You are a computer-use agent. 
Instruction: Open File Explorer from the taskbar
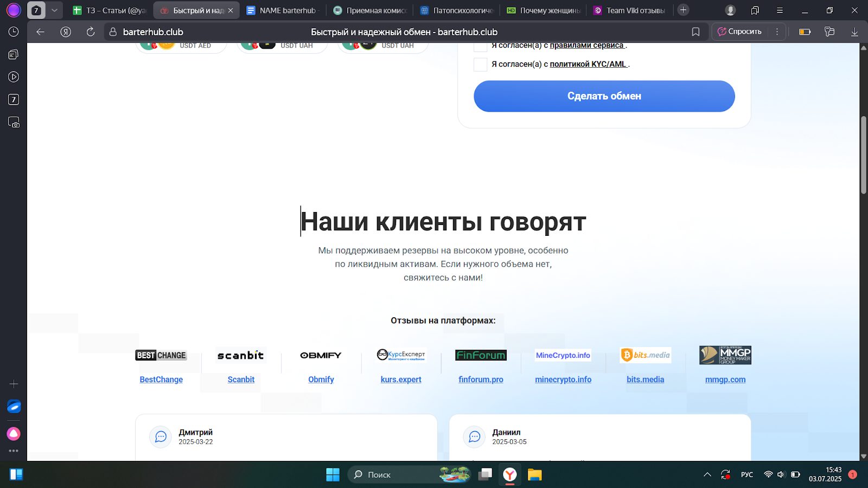[535, 474]
